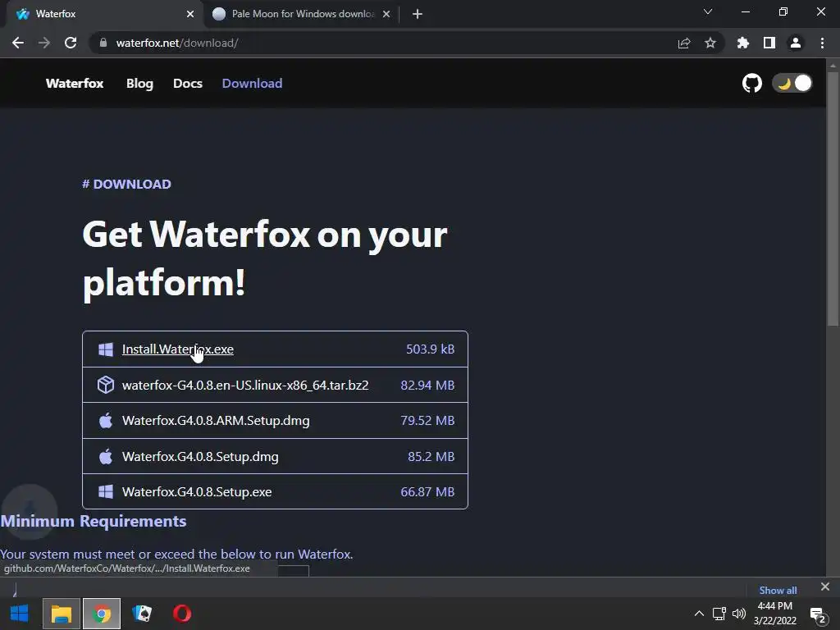Download the linux-x86_64.tar.bz2 package
Viewport: 840px width, 630px height.
click(x=245, y=386)
